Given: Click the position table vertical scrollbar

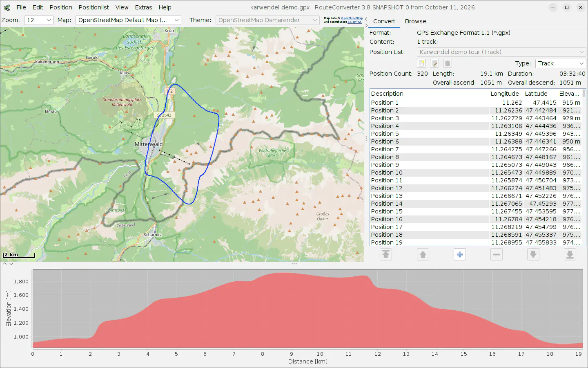Looking at the screenshot, I should [584, 168].
